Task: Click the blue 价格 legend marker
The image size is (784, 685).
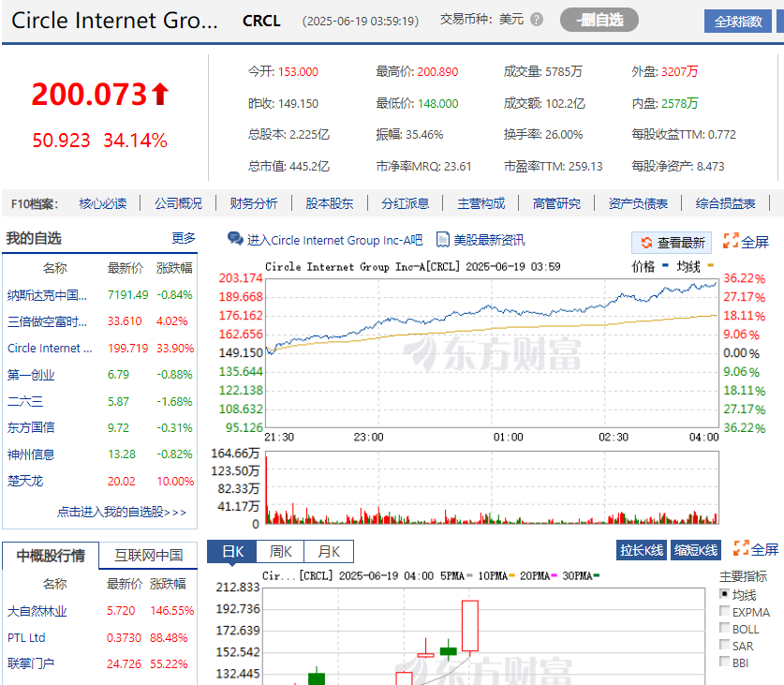Action: (x=665, y=266)
